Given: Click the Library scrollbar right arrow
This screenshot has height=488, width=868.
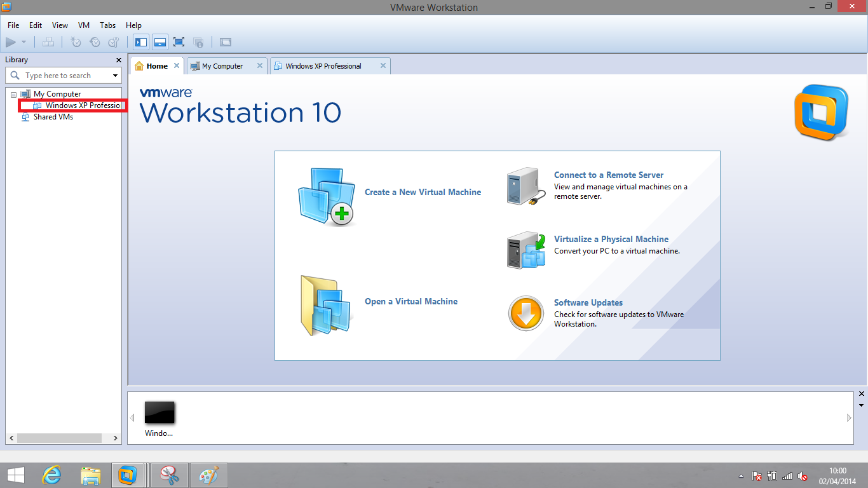Looking at the screenshot, I should click(x=116, y=438).
